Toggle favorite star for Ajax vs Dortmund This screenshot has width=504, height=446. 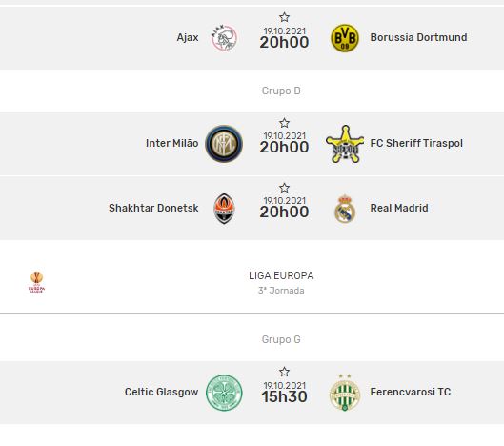tap(284, 17)
